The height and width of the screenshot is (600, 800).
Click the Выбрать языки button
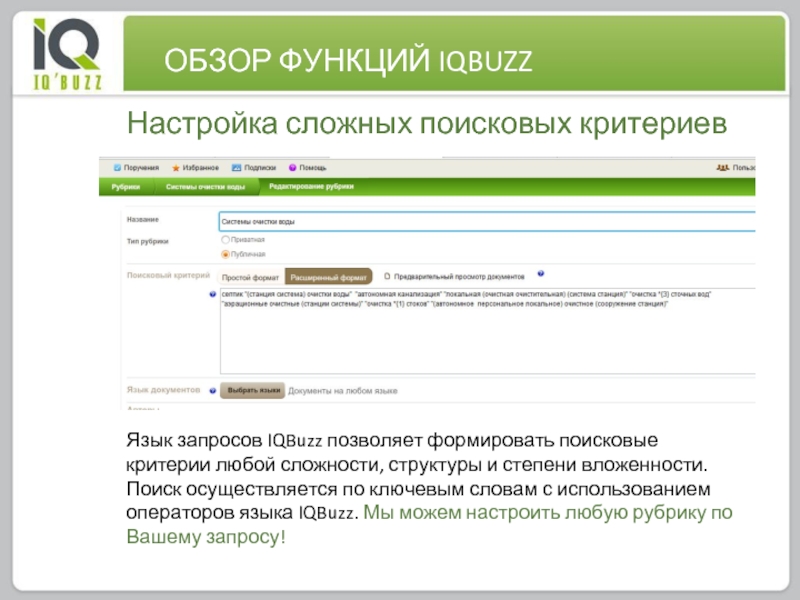pyautogui.click(x=253, y=390)
